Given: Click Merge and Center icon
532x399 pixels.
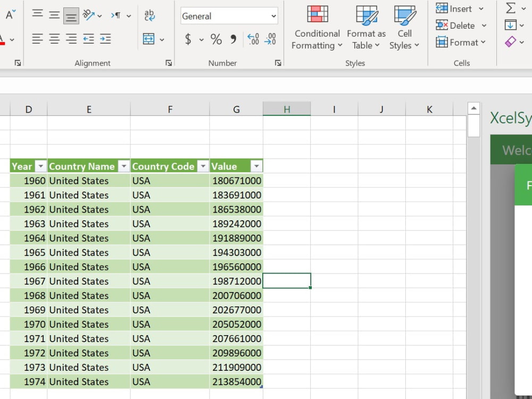Looking at the screenshot, I should [148, 39].
